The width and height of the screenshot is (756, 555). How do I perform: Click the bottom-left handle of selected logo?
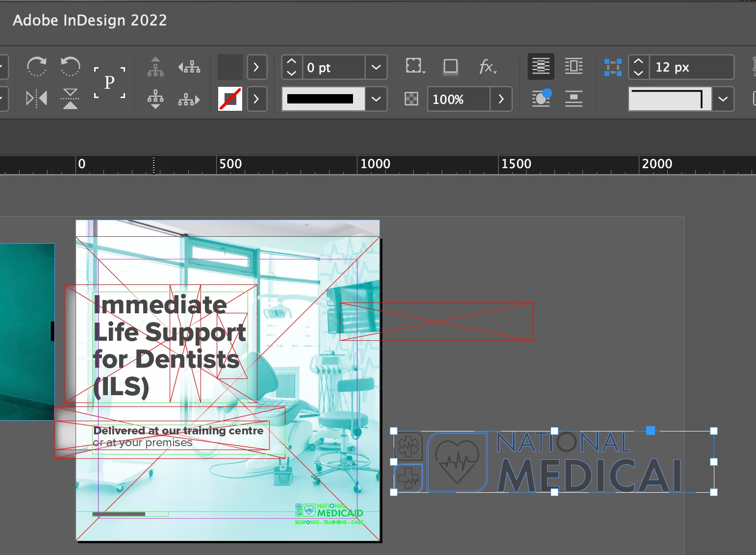394,492
